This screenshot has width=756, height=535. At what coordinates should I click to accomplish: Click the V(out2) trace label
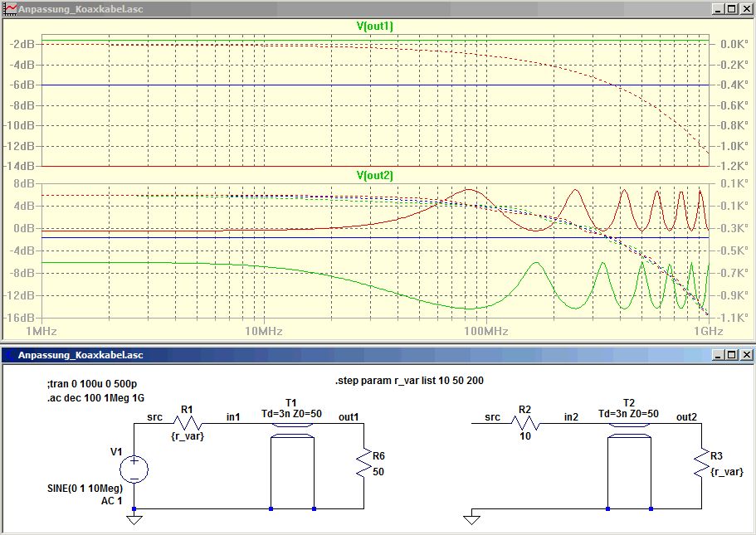click(x=374, y=175)
